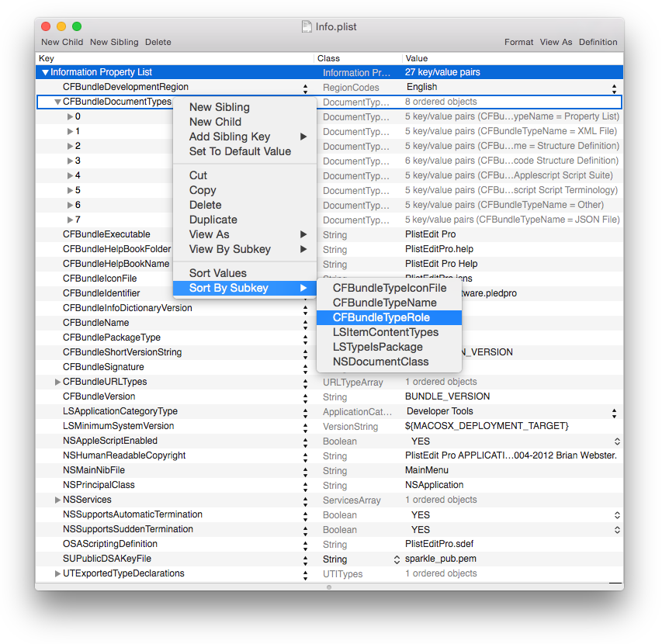This screenshot has width=669, height=644.
Task: Click the key stepper for CFBundleDevelopmentRegion
Action: pyautogui.click(x=305, y=88)
